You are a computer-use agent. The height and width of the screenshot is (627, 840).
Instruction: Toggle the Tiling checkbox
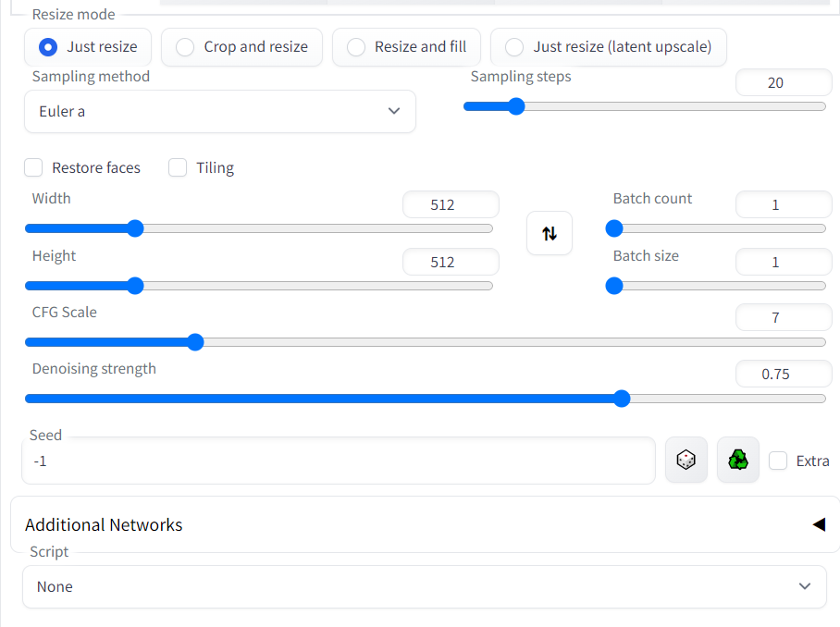pyautogui.click(x=178, y=167)
